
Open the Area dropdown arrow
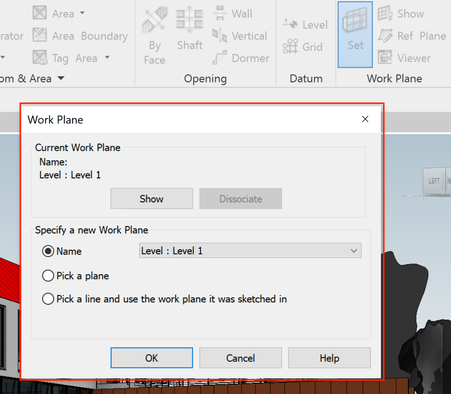pos(82,13)
